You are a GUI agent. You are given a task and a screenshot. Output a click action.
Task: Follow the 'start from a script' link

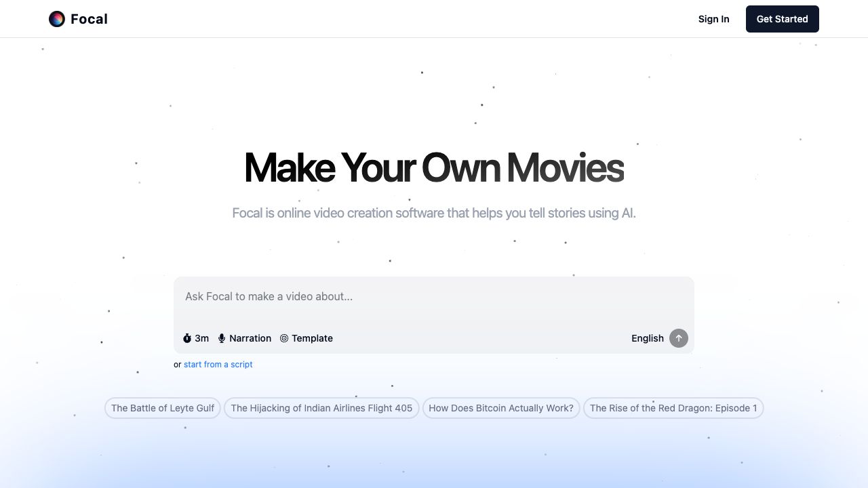point(218,365)
